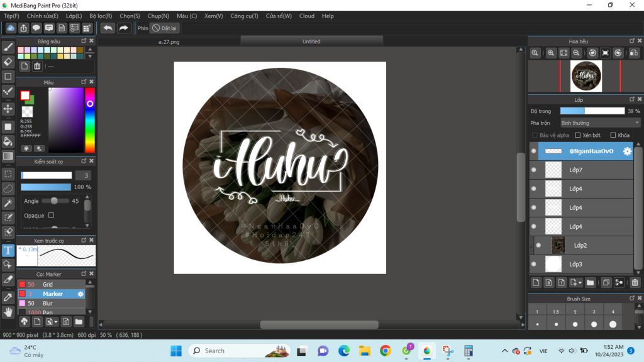The image size is (644, 362).
Task: Delete the palette color with the trash icon
Action: 37,66
